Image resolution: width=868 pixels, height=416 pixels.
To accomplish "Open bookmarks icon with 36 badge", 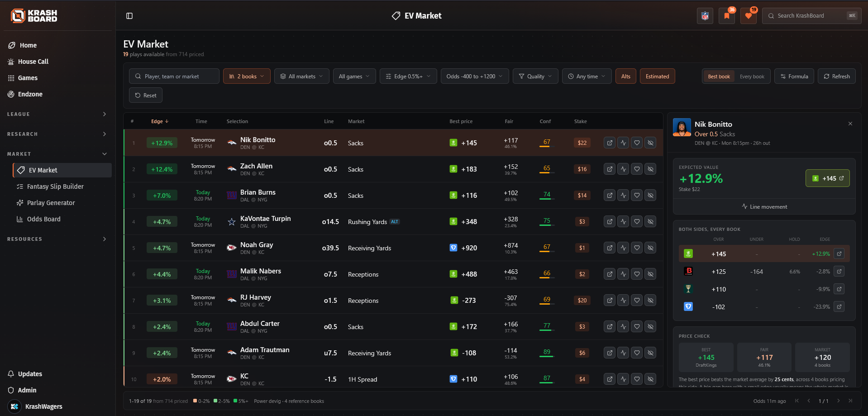I will tap(726, 16).
